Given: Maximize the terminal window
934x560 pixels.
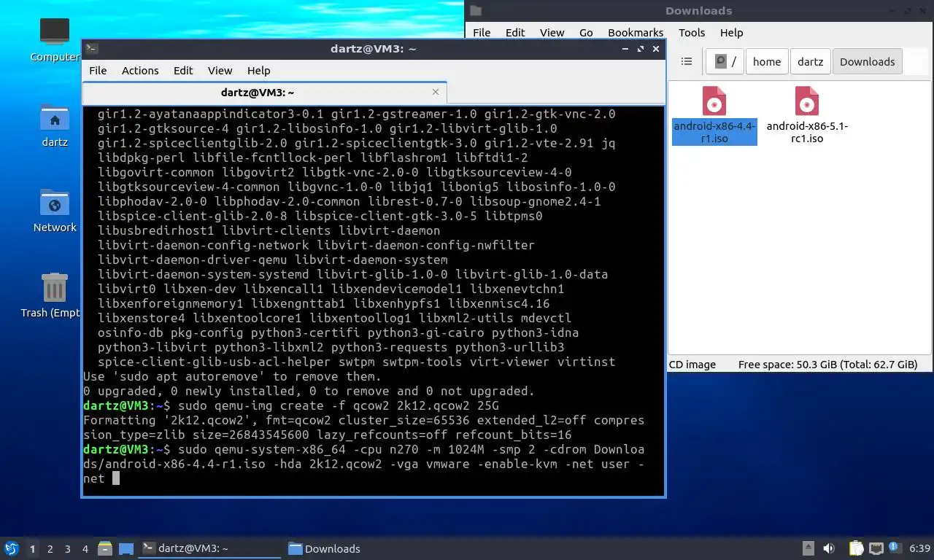Looking at the screenshot, I should point(641,49).
